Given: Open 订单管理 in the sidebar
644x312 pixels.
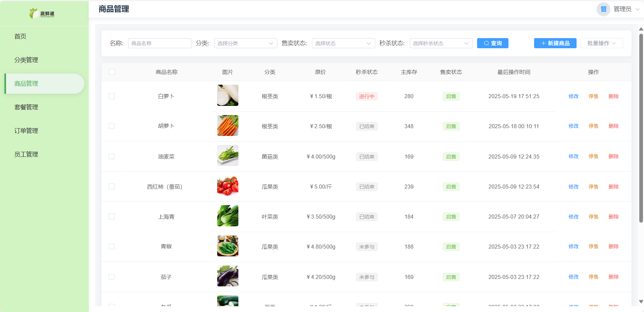Looking at the screenshot, I should click(26, 131).
